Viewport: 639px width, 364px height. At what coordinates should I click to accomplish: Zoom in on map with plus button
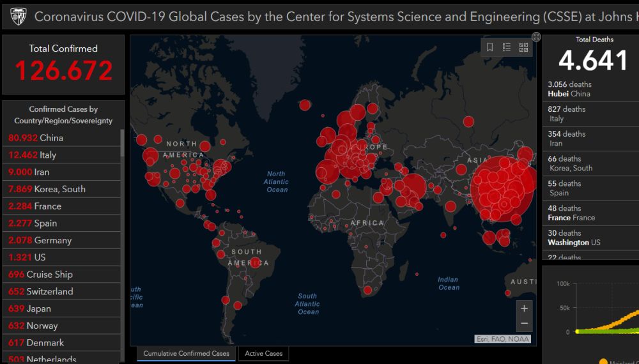coord(524,308)
